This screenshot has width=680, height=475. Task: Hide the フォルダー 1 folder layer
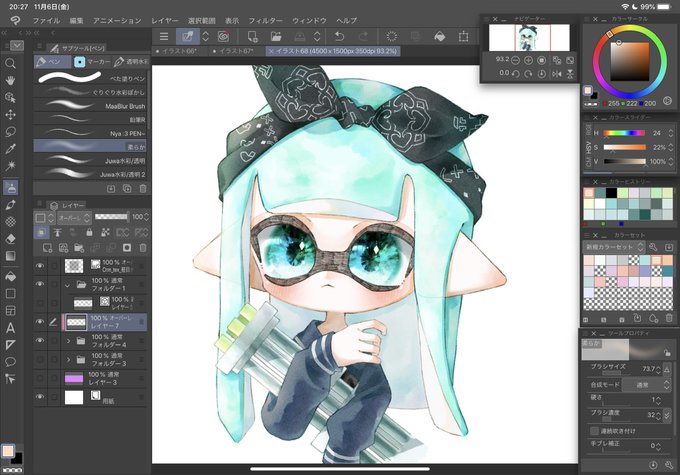[x=40, y=284]
